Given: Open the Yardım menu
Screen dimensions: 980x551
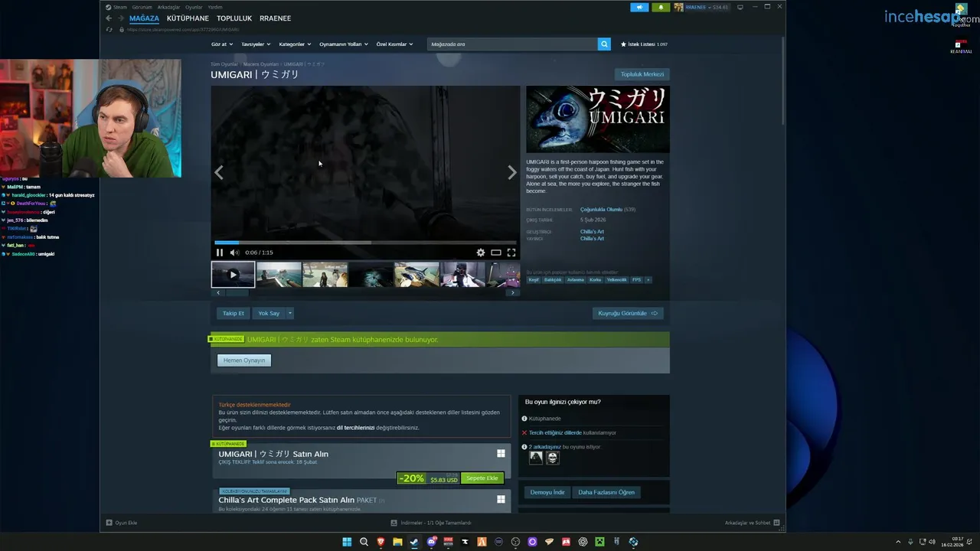Looking at the screenshot, I should [x=215, y=7].
